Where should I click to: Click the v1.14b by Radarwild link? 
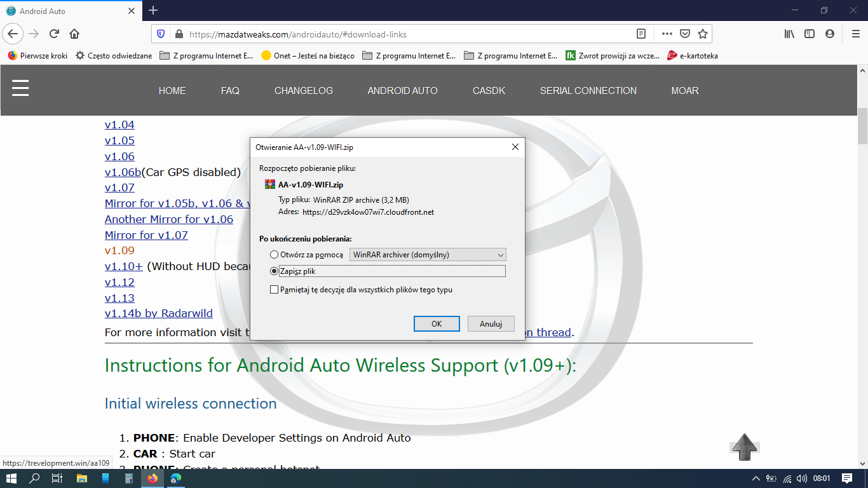pos(158,313)
